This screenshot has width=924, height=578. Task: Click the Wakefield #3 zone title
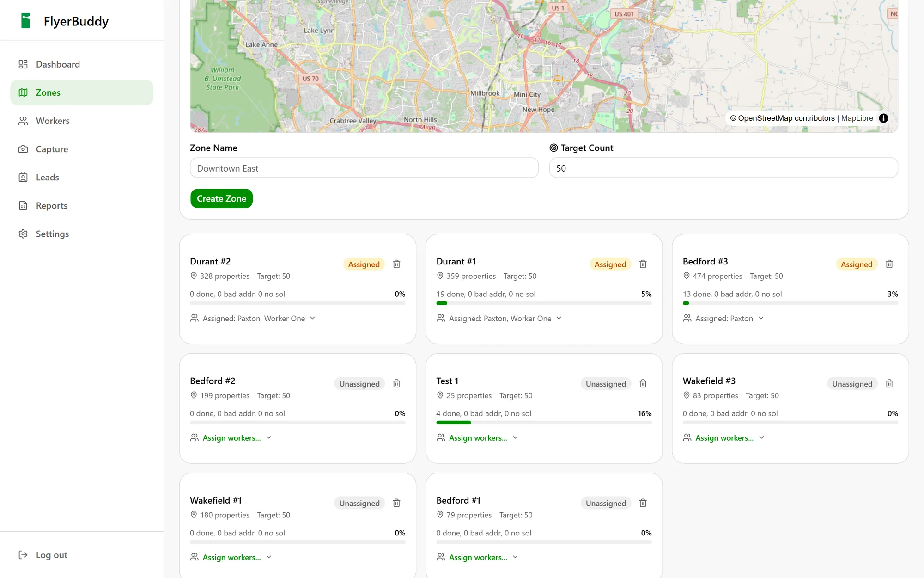tap(709, 381)
